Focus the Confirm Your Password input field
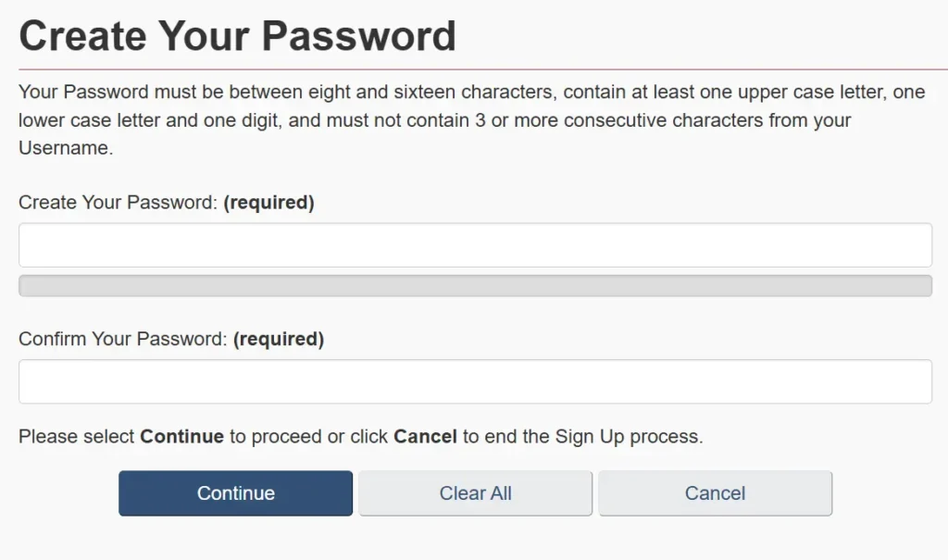Image resolution: width=948 pixels, height=560 pixels. click(475, 381)
